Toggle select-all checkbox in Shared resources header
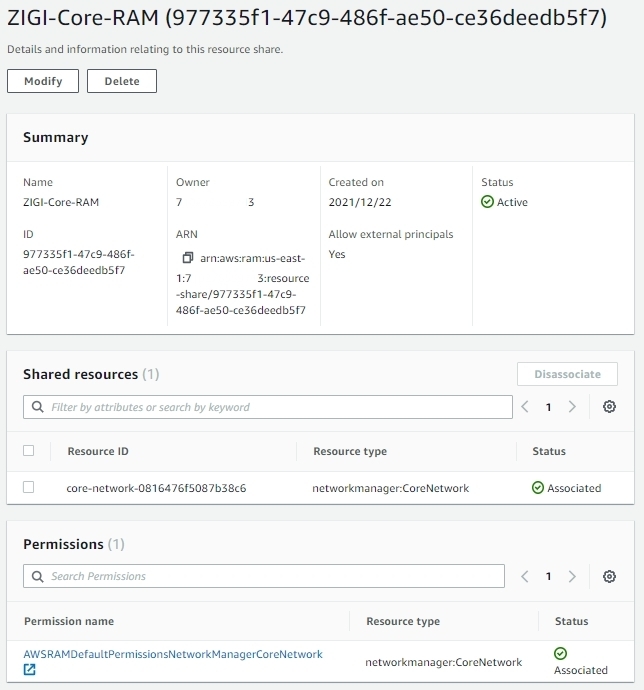Screen dimensions: 644x690 28,451
